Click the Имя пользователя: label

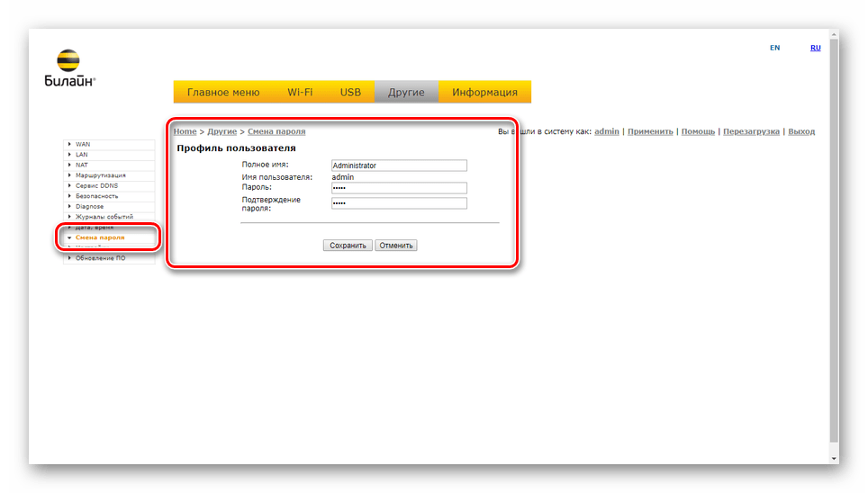click(x=276, y=177)
